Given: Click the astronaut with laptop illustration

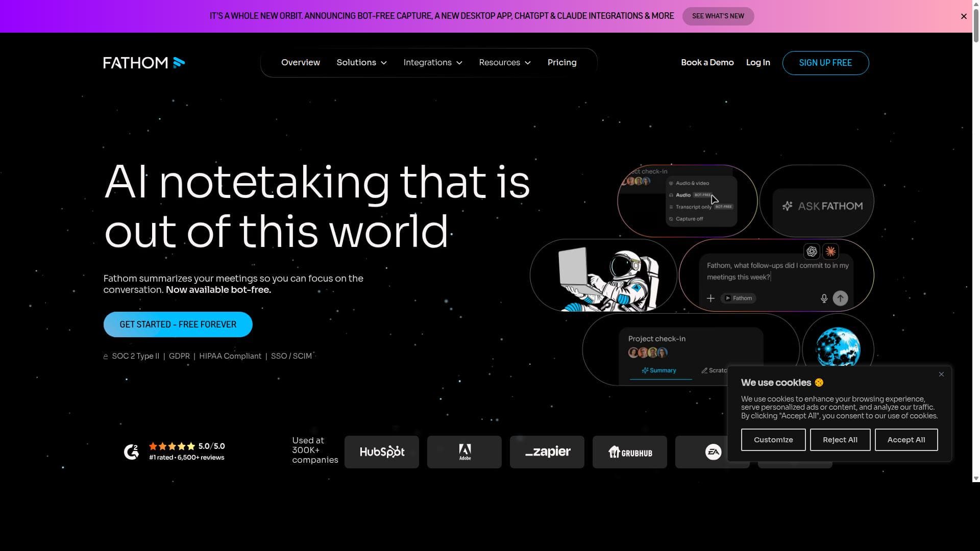Looking at the screenshot, I should pyautogui.click(x=603, y=275).
